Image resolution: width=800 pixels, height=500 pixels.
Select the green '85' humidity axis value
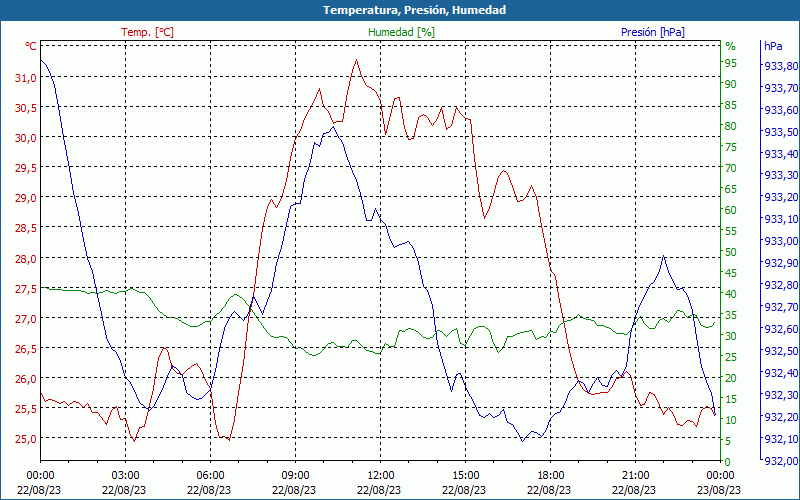pos(731,105)
